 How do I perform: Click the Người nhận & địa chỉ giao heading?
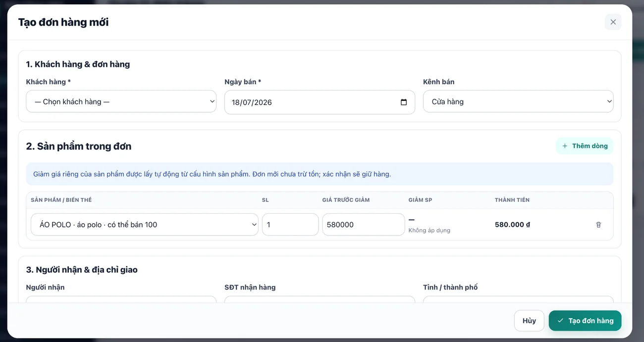82,270
